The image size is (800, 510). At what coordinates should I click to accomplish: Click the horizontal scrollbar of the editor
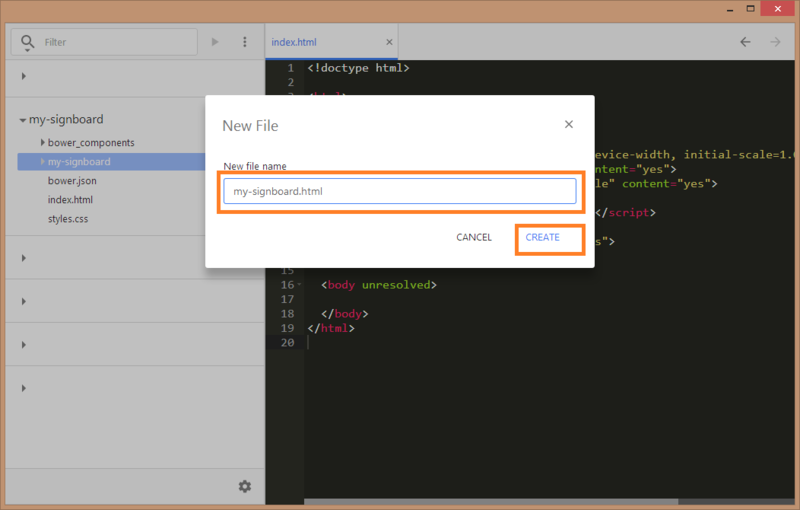[x=491, y=502]
